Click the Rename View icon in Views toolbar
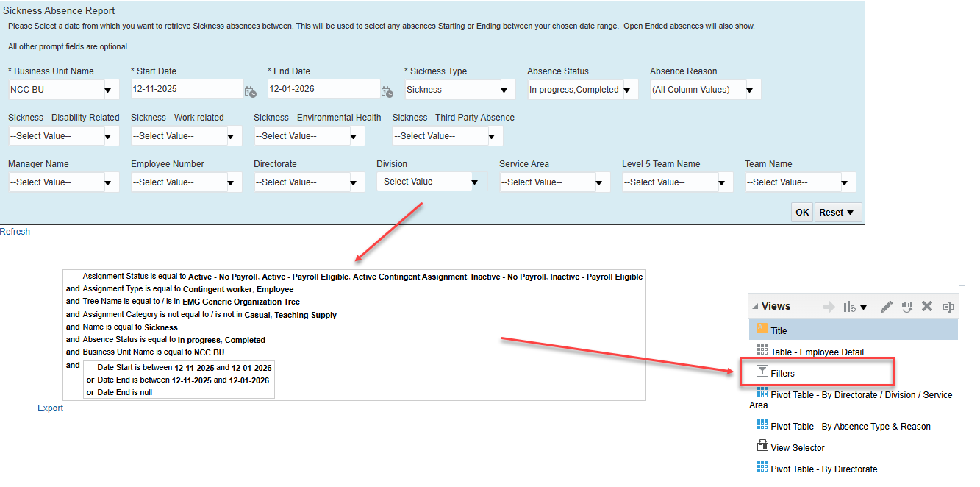The image size is (980, 487). (x=948, y=307)
